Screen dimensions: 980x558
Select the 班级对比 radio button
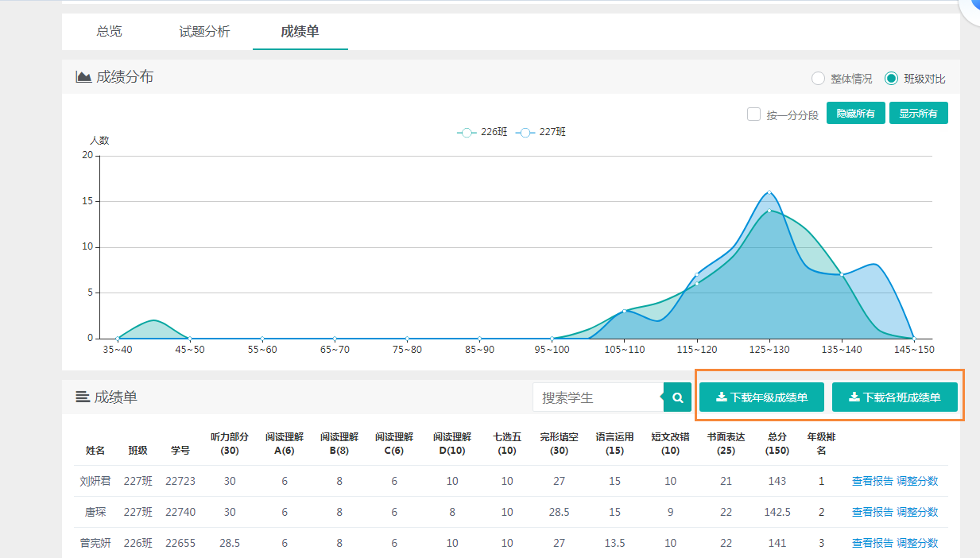point(891,79)
